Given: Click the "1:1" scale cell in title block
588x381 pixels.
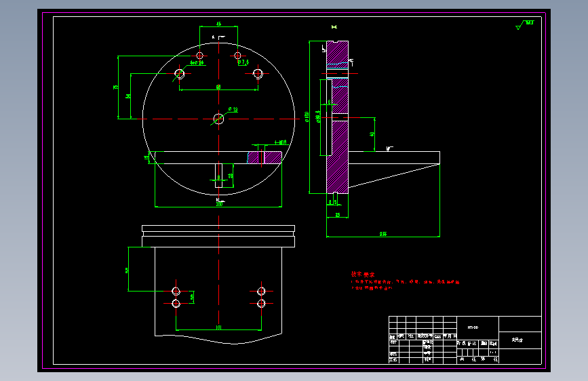Looking at the screenshot, I should point(493,352).
